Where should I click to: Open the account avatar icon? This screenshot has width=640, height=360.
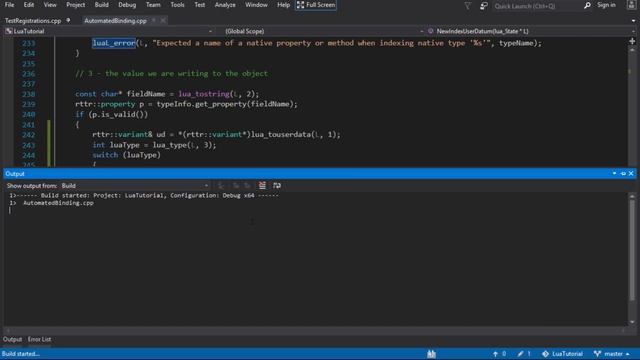(631, 5)
